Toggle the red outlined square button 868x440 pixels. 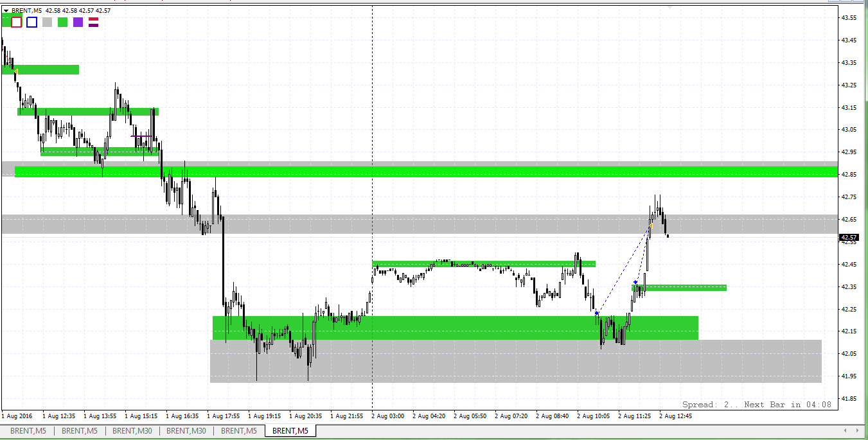tap(17, 22)
